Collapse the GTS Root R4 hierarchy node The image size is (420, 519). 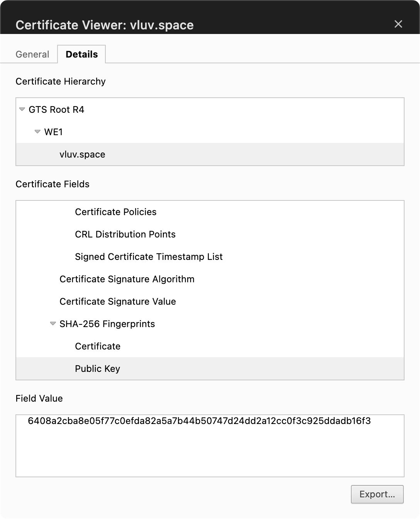tap(22, 109)
